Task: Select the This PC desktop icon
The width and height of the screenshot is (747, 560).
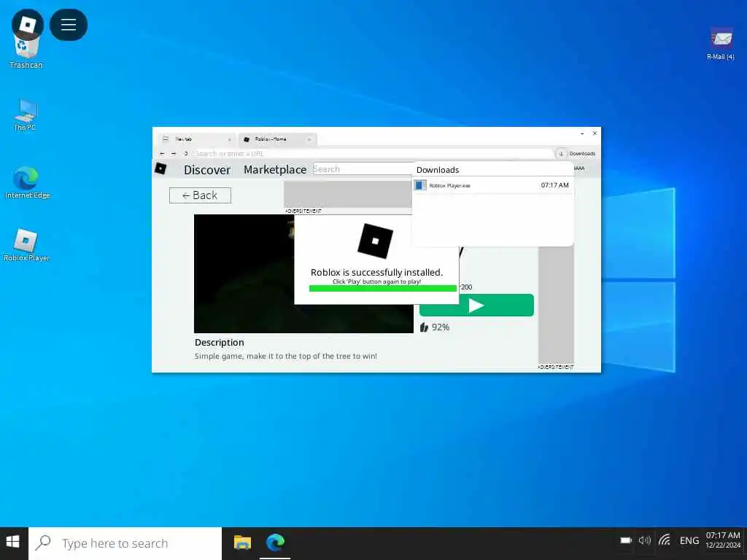Action: click(x=26, y=115)
